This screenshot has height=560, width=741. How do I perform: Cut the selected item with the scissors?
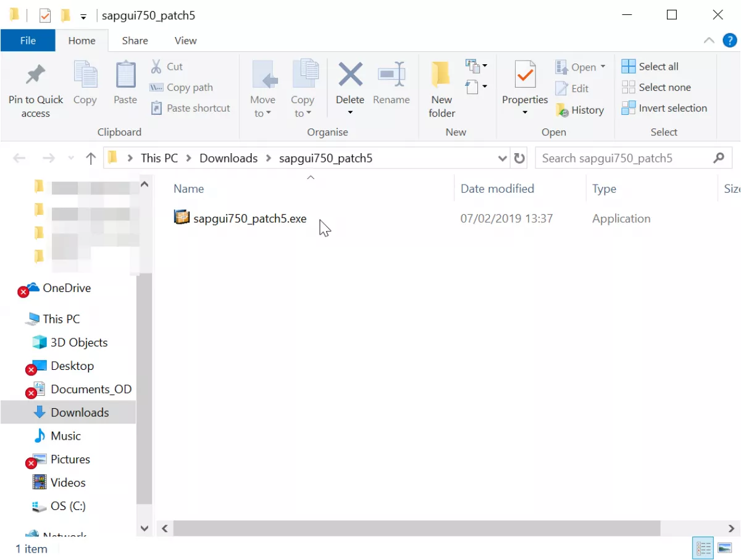[x=167, y=67]
